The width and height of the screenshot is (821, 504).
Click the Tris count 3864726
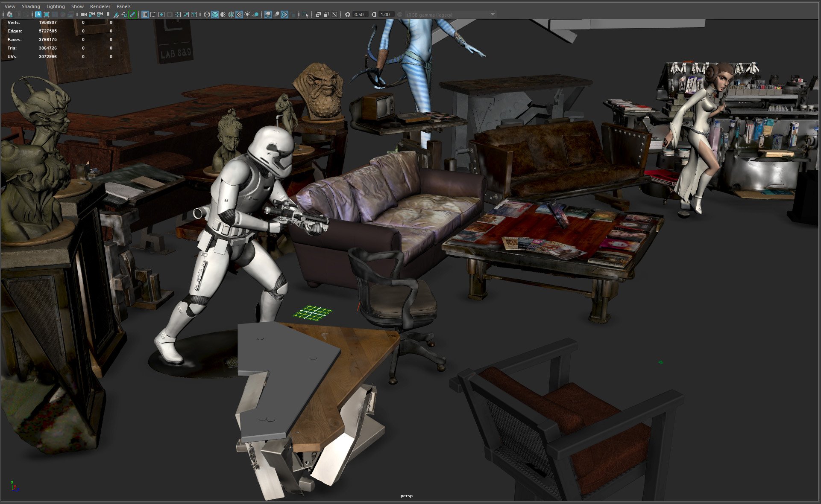click(x=48, y=48)
